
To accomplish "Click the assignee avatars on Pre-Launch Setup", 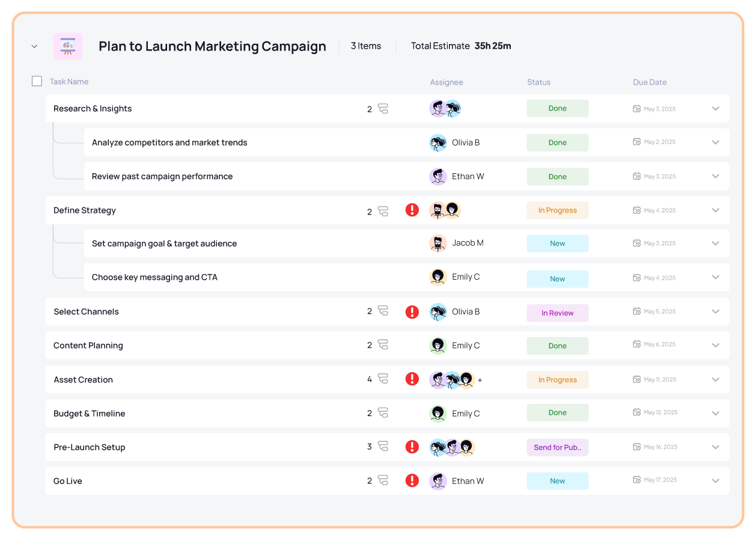I will point(453,447).
